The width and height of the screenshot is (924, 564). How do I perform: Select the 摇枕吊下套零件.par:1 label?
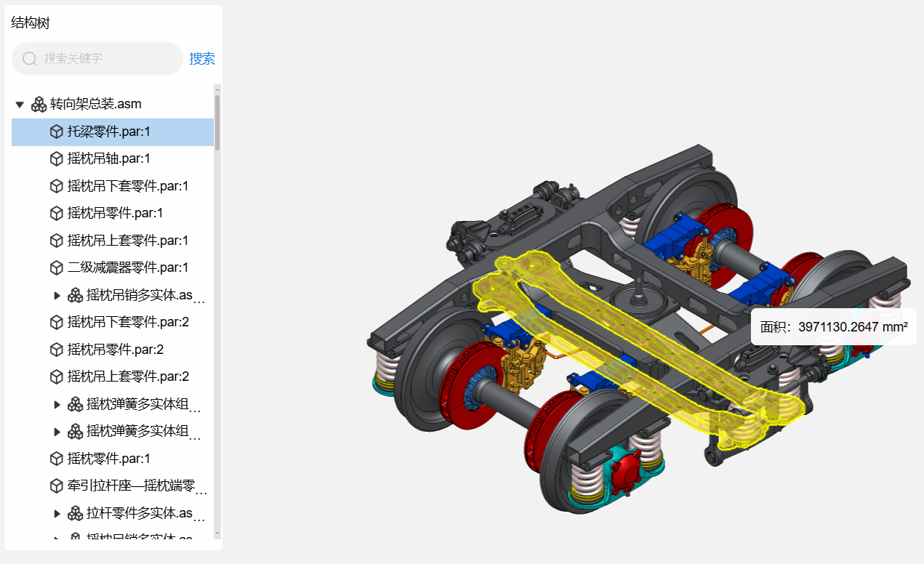tap(128, 186)
